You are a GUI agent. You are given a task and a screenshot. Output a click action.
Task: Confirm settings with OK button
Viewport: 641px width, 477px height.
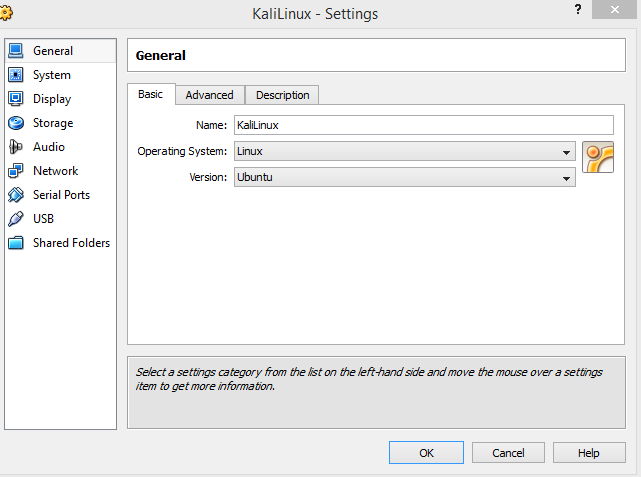pyautogui.click(x=426, y=453)
